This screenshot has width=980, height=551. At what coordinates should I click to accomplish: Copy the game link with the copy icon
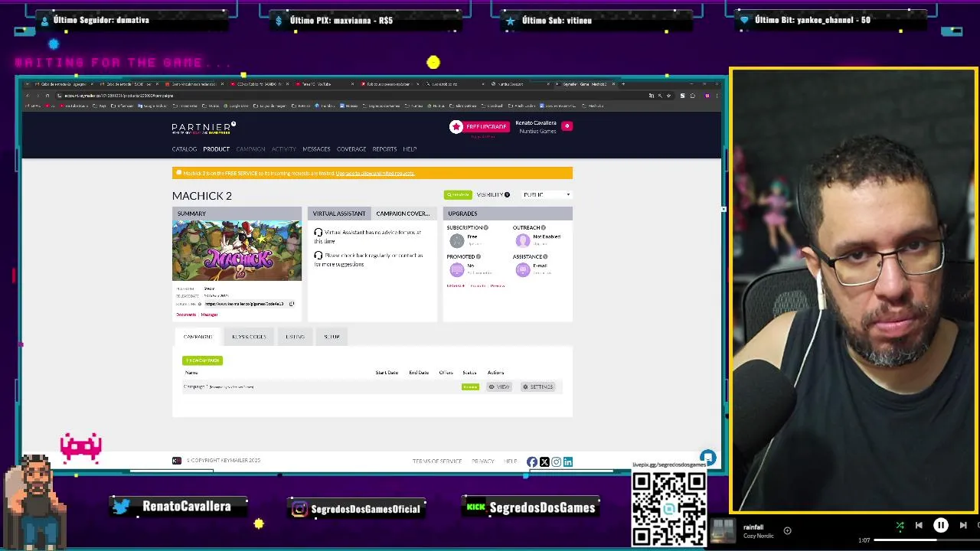coord(291,304)
